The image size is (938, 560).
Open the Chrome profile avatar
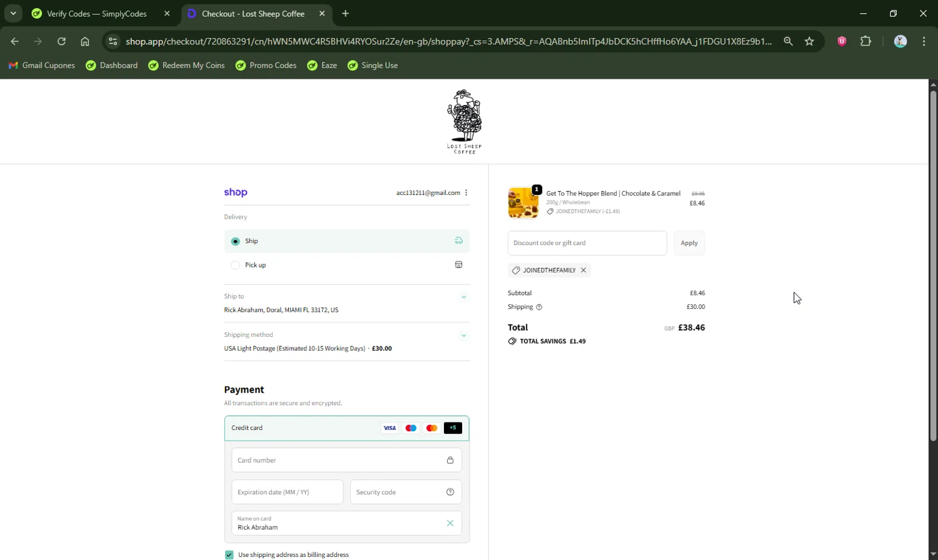click(900, 41)
